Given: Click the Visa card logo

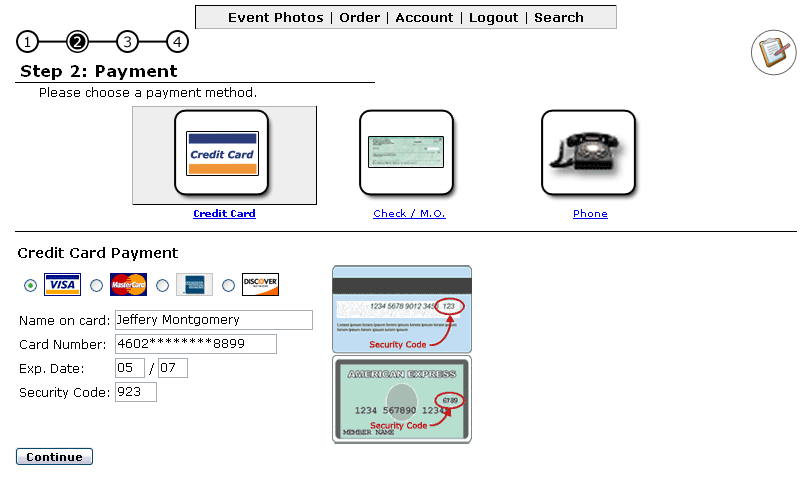Looking at the screenshot, I should (x=63, y=285).
